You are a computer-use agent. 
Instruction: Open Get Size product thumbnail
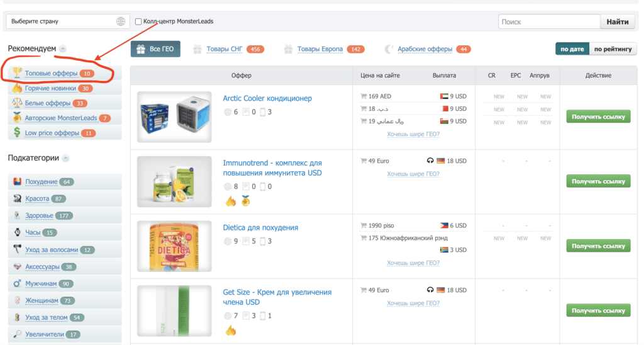pos(175,310)
